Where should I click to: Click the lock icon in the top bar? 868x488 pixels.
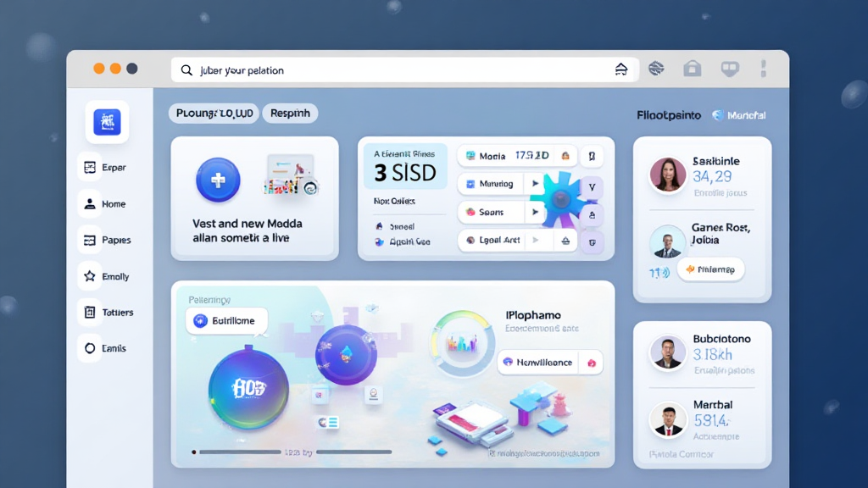point(693,69)
